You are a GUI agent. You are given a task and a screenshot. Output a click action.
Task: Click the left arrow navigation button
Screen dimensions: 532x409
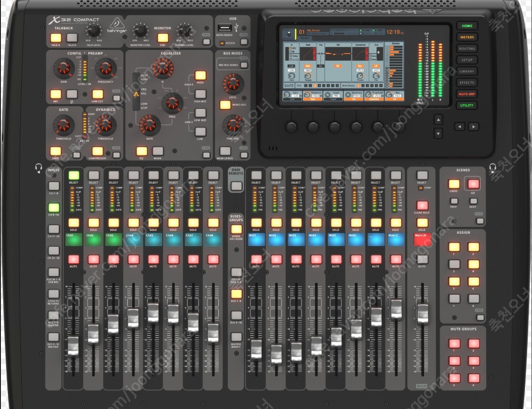click(460, 127)
